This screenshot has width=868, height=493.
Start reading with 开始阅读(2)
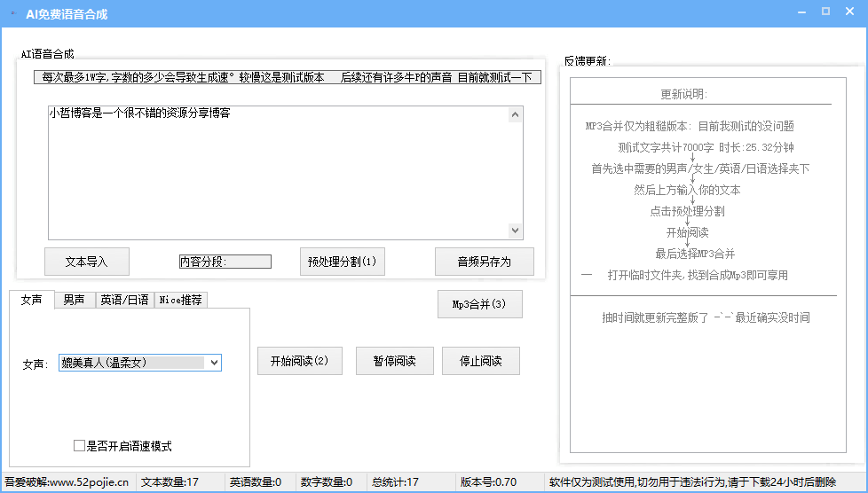(x=299, y=361)
